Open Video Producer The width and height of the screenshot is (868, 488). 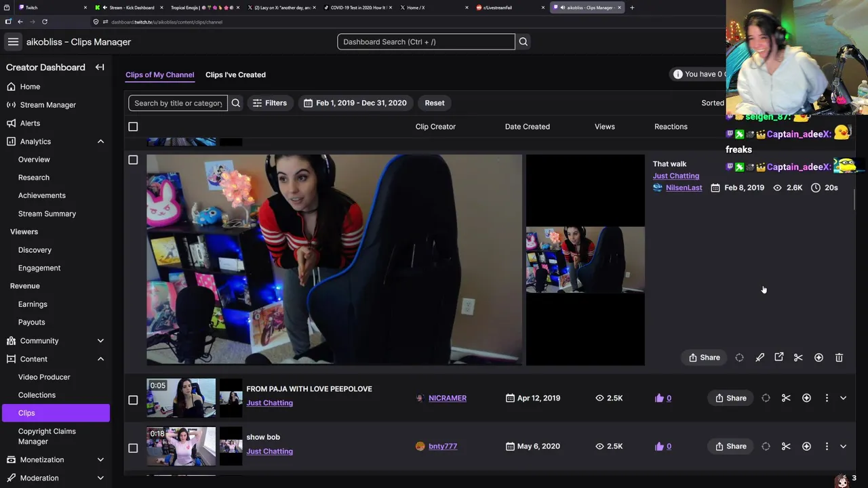(44, 377)
